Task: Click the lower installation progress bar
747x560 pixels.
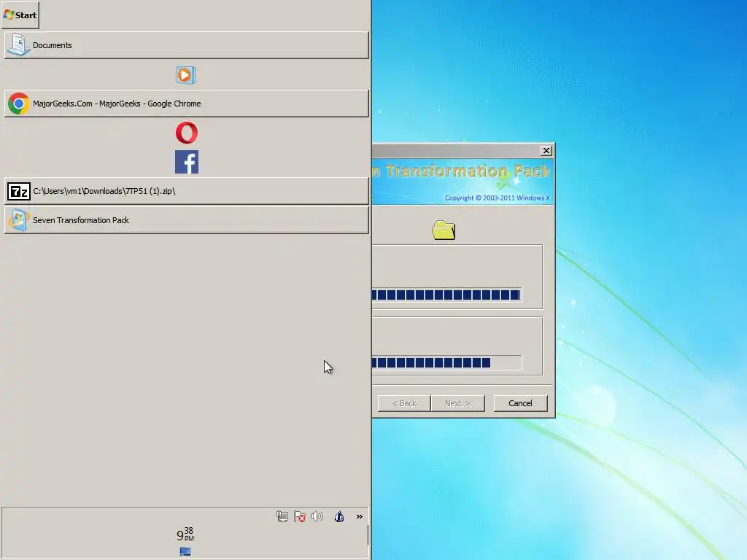Action: point(446,363)
